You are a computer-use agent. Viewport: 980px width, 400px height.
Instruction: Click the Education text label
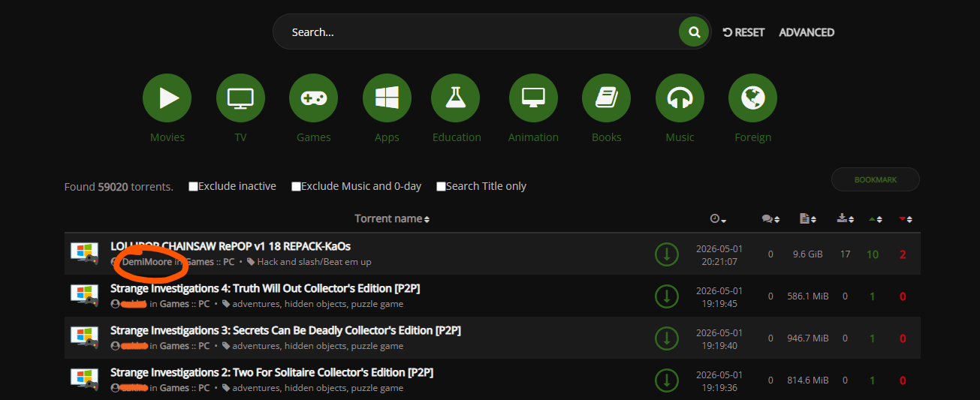pyautogui.click(x=457, y=137)
